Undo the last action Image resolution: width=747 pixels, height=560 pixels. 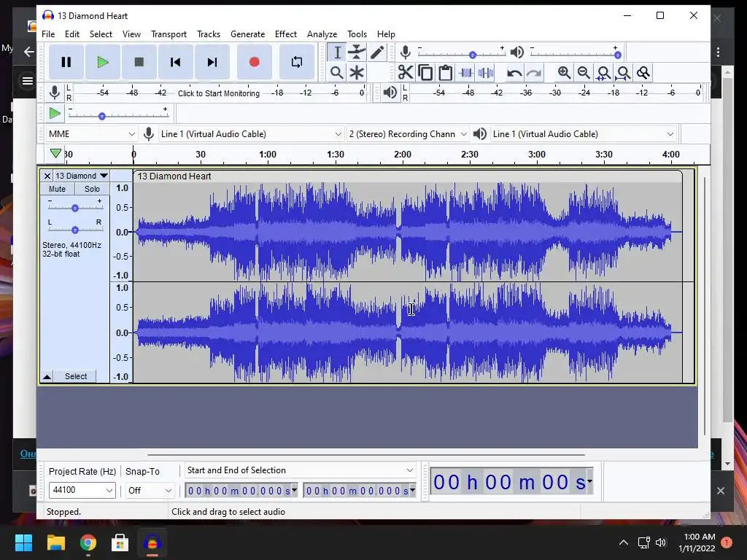click(x=514, y=73)
